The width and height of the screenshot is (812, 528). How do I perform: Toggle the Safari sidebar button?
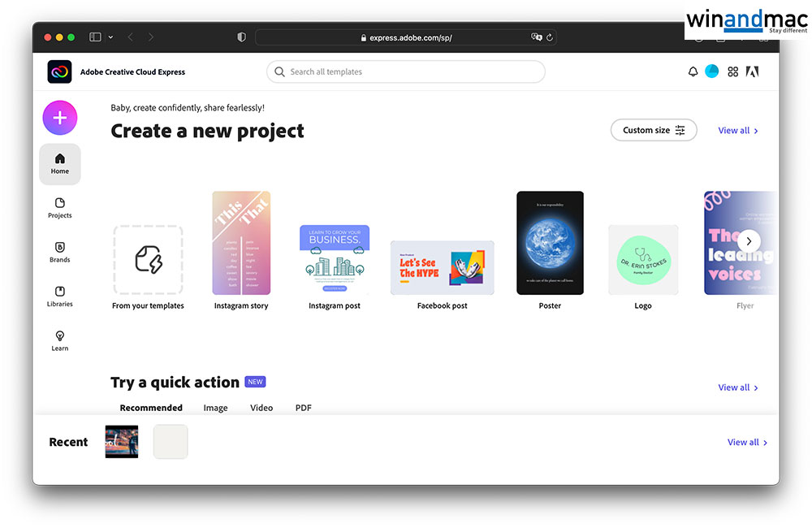click(x=95, y=37)
